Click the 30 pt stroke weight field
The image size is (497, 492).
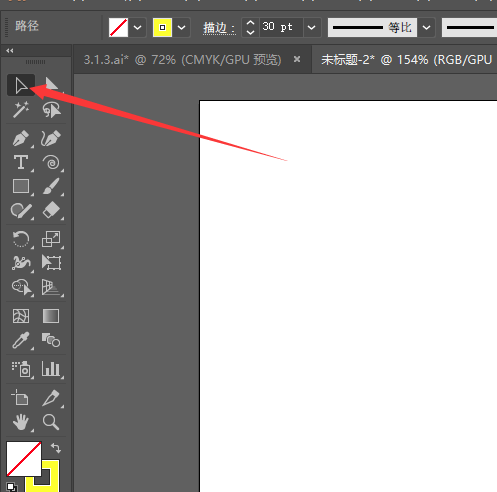coord(281,27)
